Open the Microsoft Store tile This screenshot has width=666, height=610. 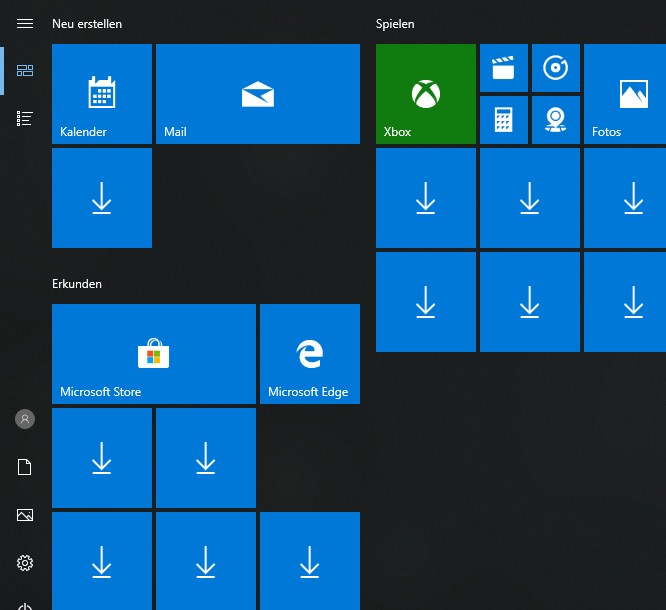tap(154, 354)
